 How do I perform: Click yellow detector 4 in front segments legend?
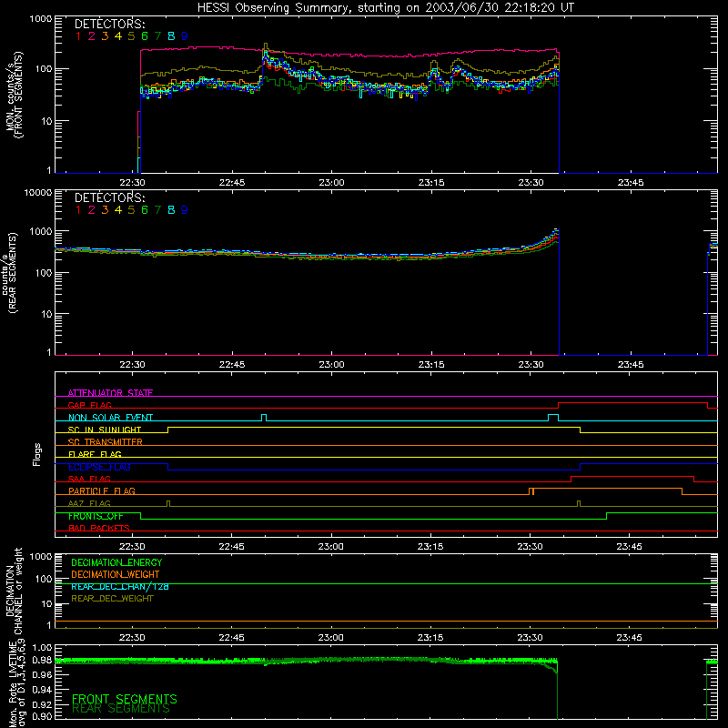(118, 36)
